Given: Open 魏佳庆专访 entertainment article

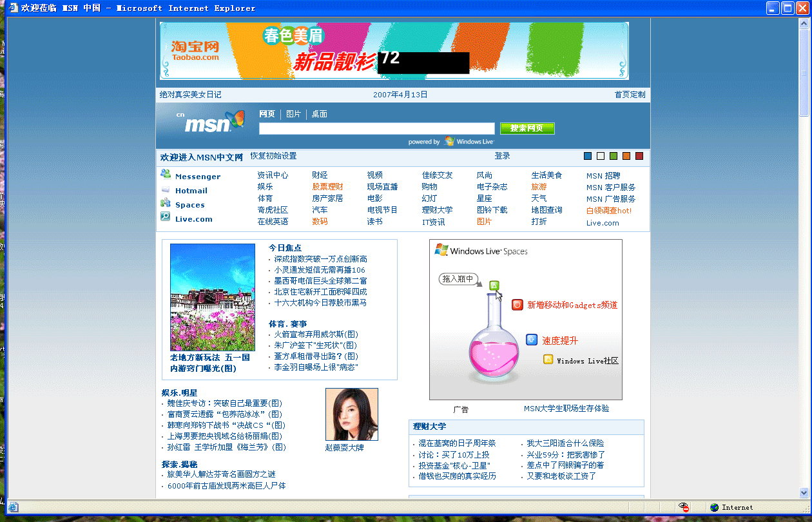Looking at the screenshot, I should pos(225,403).
